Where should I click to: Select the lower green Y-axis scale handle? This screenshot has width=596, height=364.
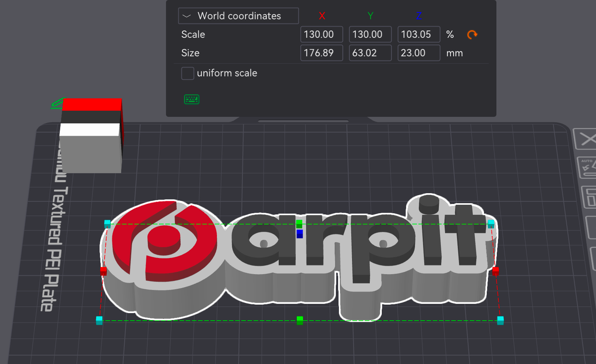click(x=300, y=320)
